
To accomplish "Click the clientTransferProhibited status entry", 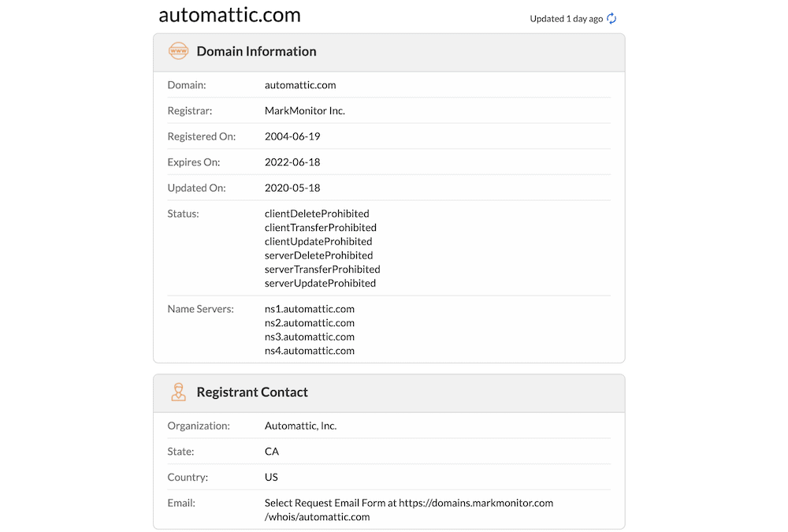I will coord(320,227).
